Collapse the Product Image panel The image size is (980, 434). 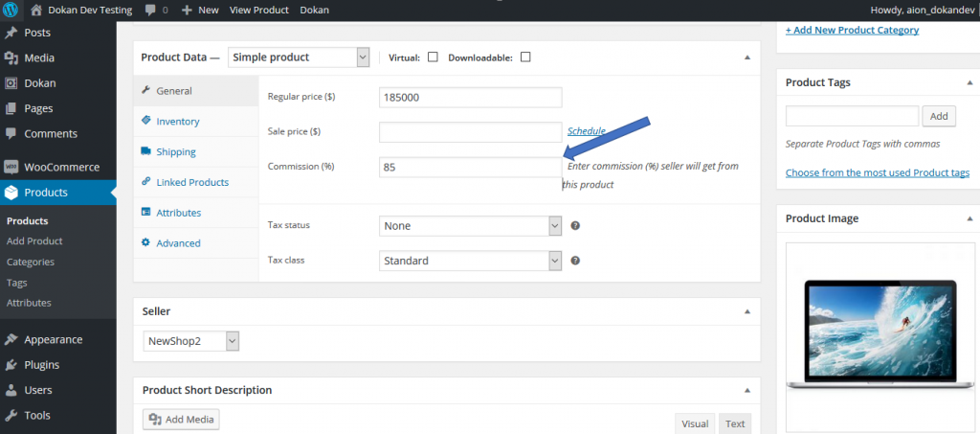point(969,218)
